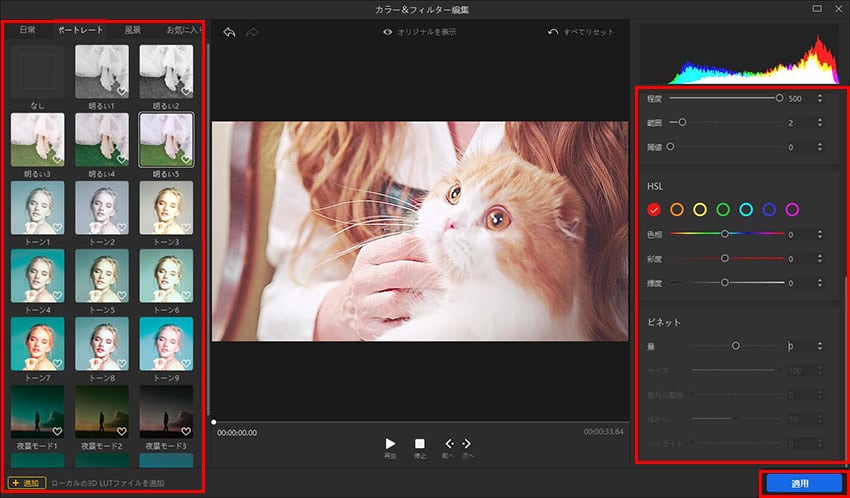This screenshot has width=850, height=498.
Task: Adjust the 範囲 value stepper arrows
Action: click(x=820, y=122)
